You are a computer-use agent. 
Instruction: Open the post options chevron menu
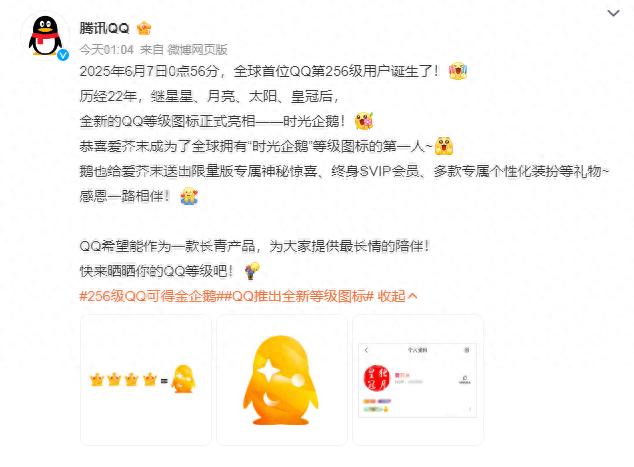(x=613, y=13)
